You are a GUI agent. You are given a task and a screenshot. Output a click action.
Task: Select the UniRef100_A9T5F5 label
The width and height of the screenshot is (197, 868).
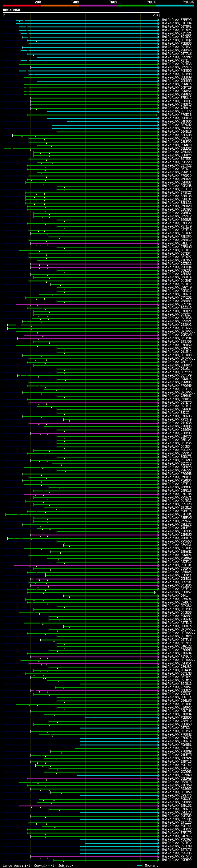pos(177,857)
